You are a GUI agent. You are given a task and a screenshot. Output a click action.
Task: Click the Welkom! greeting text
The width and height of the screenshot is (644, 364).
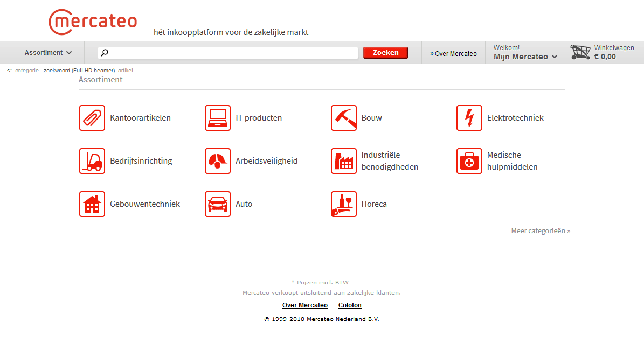[x=507, y=47]
